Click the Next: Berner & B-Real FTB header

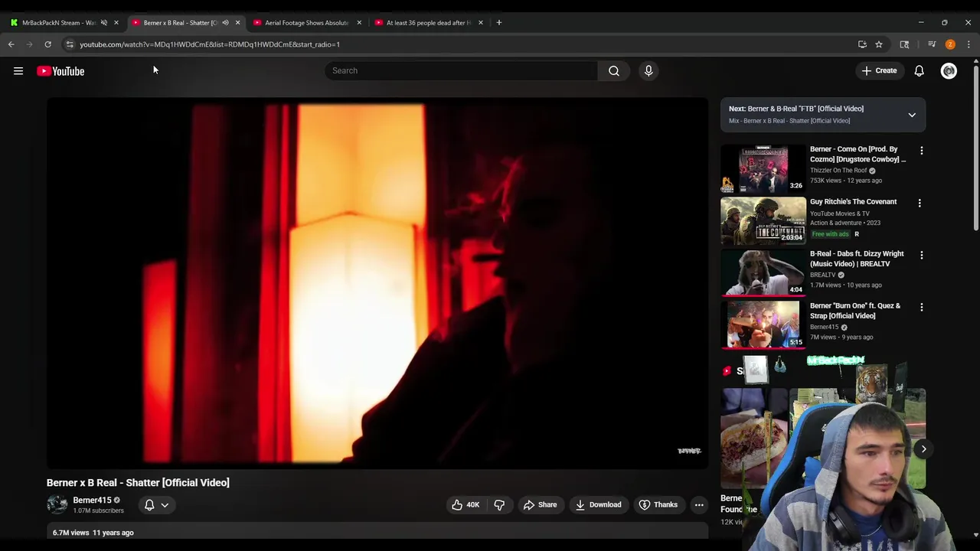tap(796, 109)
